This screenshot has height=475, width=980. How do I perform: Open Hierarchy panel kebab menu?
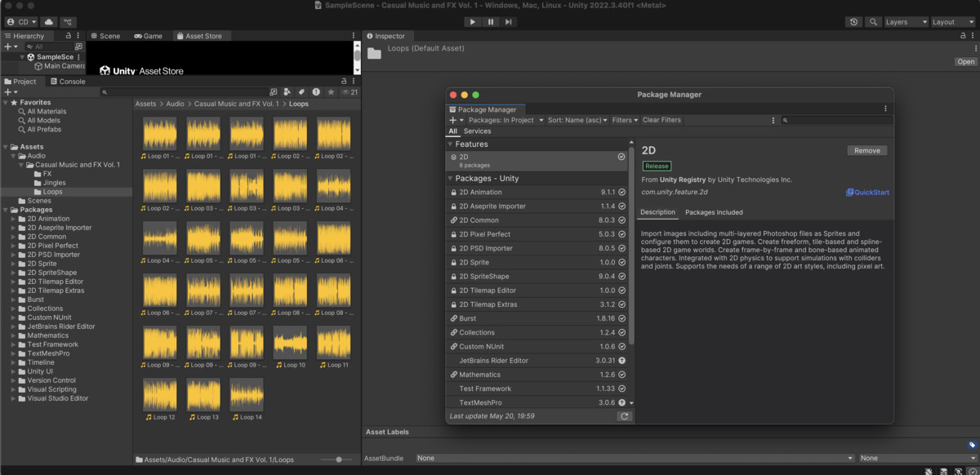(78, 36)
